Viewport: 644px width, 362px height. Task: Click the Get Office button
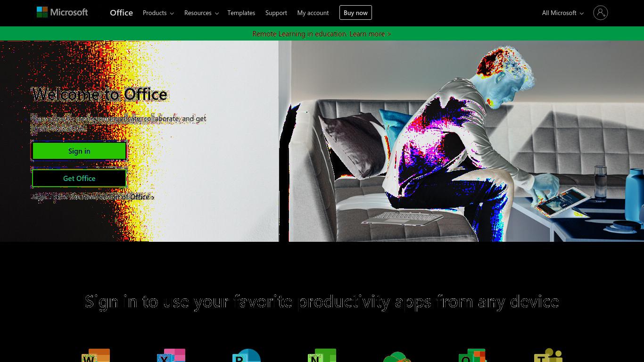pyautogui.click(x=79, y=178)
